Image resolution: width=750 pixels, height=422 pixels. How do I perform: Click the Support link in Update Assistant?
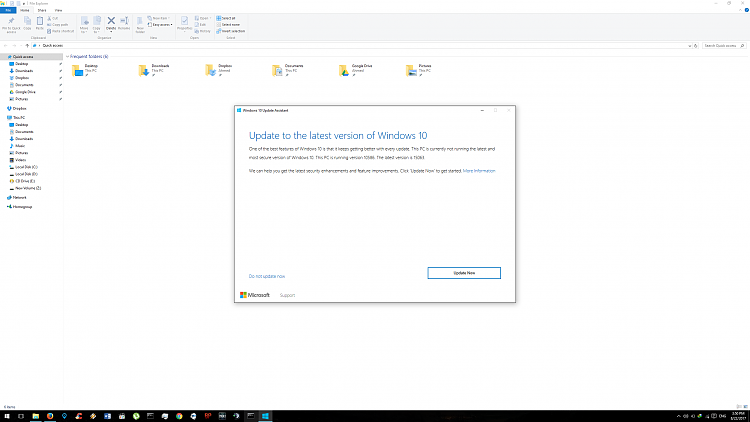pyautogui.click(x=287, y=295)
